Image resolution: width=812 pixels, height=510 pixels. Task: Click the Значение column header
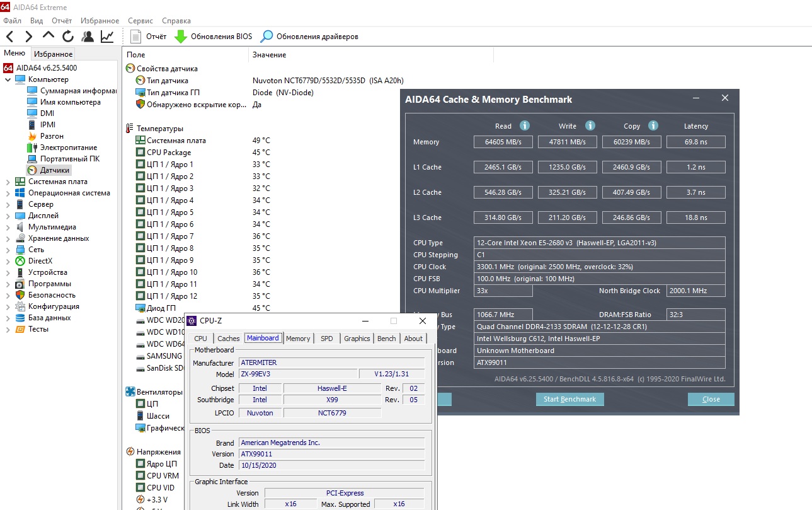pyautogui.click(x=371, y=55)
